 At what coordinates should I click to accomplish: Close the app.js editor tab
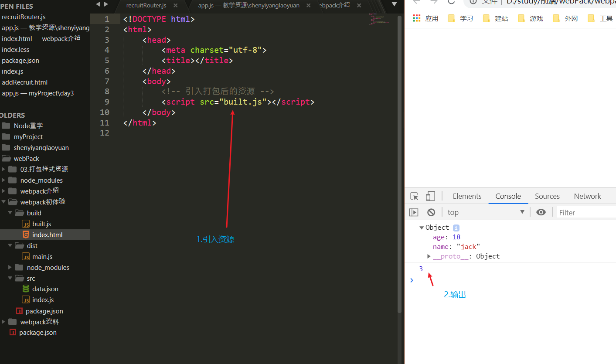[x=309, y=6]
